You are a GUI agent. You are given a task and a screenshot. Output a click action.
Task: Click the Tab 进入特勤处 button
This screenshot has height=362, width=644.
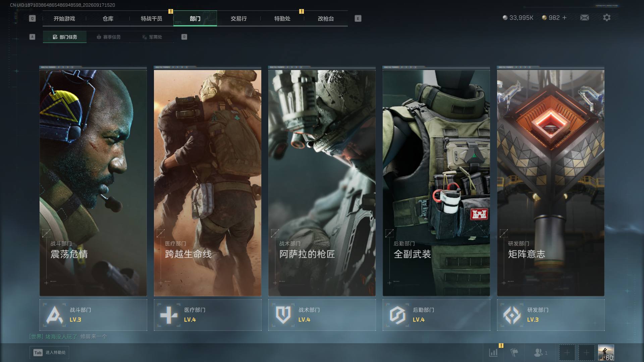pos(49,353)
